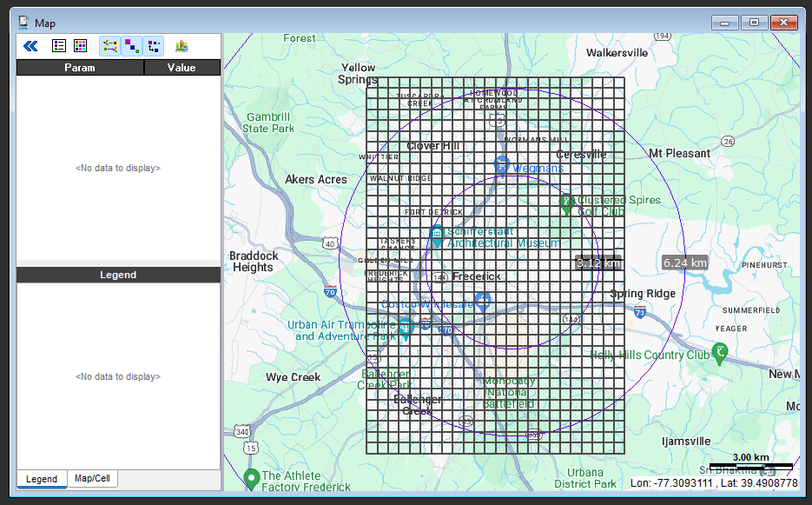Screen dimensions: 812x505
Task: Open the color grid palette icon
Action: pyautogui.click(x=80, y=45)
